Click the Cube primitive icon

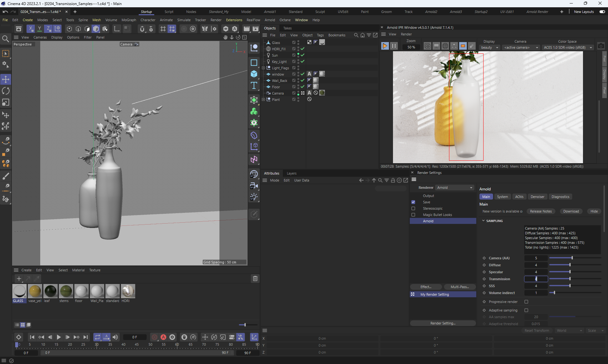pos(254,74)
